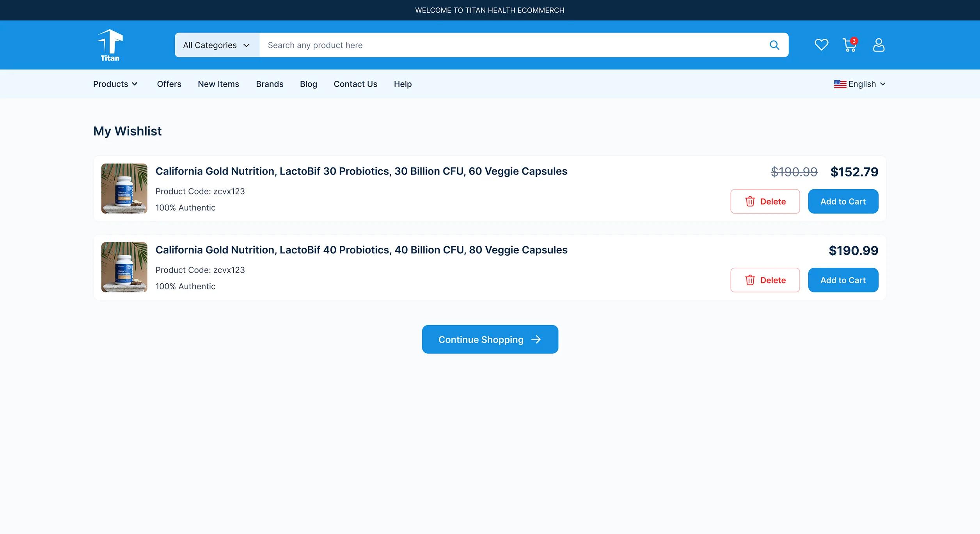
Task: Open LactoBif 30 Probiotics product title
Action: click(x=361, y=171)
